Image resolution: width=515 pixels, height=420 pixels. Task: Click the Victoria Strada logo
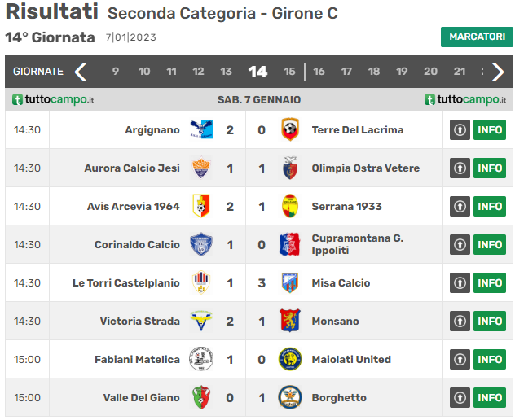tap(201, 321)
